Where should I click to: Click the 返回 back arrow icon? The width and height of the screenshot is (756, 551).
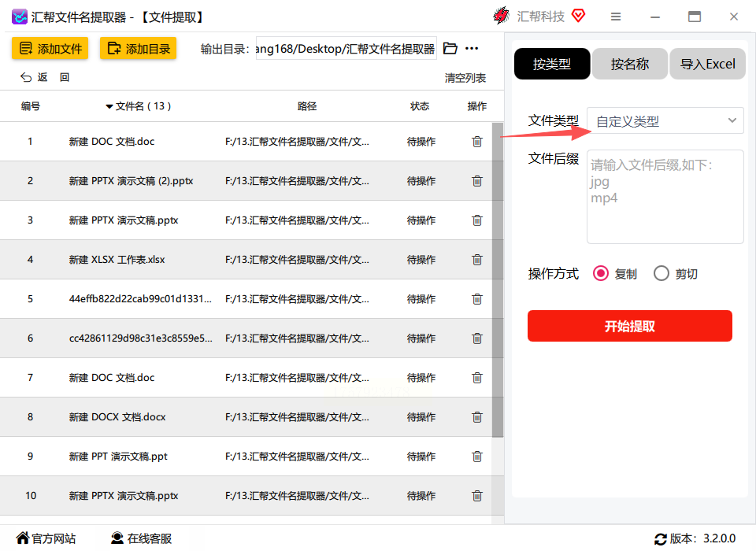(x=26, y=77)
